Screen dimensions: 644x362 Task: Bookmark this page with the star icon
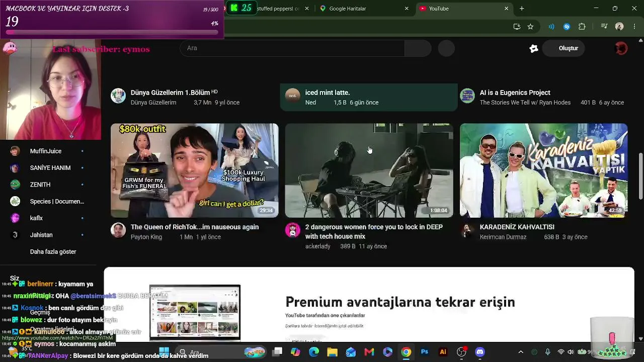tap(530, 27)
